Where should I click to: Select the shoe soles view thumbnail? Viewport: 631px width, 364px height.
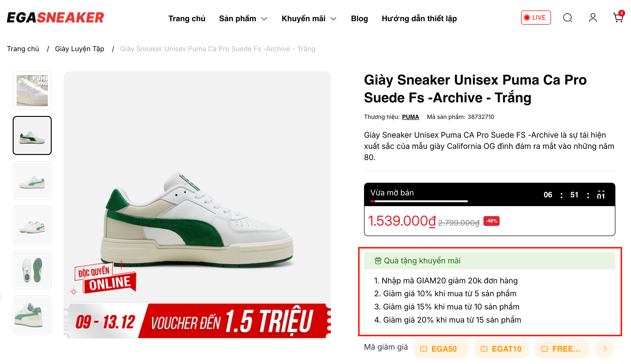[x=32, y=270]
